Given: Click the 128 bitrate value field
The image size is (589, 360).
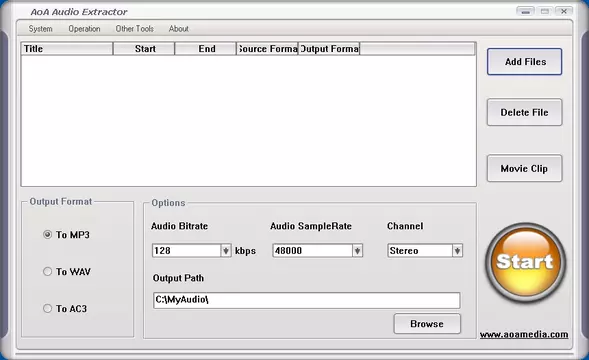Looking at the screenshot, I should [187, 251].
